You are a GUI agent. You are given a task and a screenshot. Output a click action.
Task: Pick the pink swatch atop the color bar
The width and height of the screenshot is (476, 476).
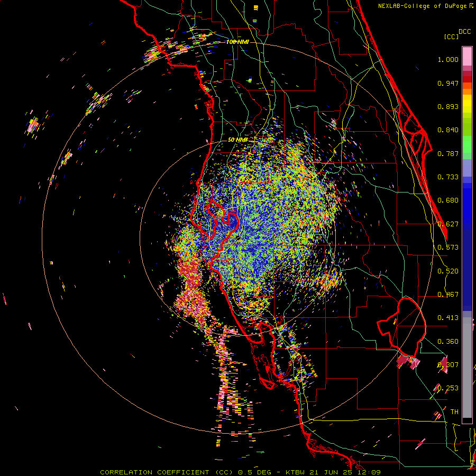coord(467,56)
